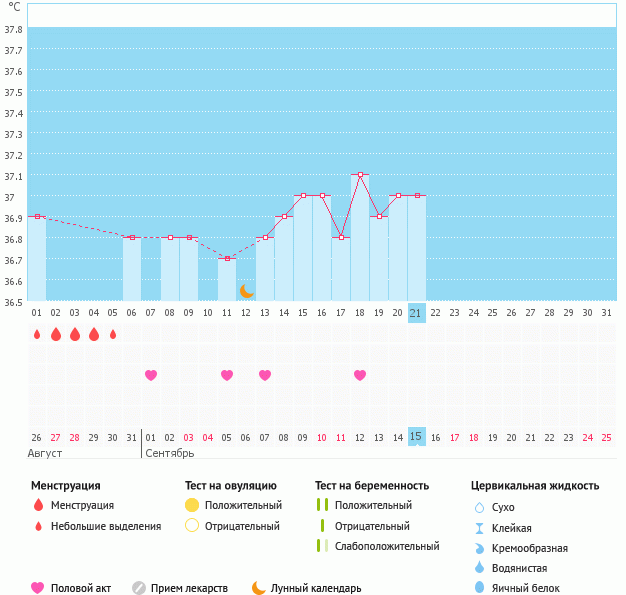Image resolution: width=626 pixels, height=595 pixels.
Task: Click the temperature point on cycle day 01
Action: [37, 216]
